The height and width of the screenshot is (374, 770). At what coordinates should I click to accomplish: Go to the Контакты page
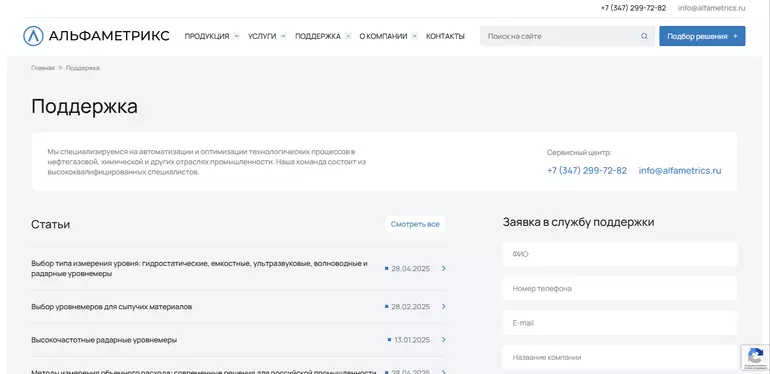(445, 36)
